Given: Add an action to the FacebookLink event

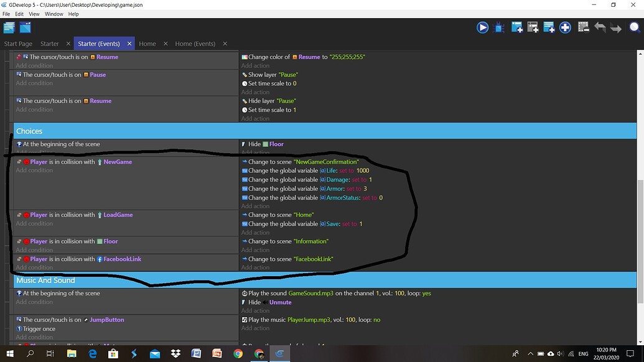Looking at the screenshot, I should click(x=255, y=267).
